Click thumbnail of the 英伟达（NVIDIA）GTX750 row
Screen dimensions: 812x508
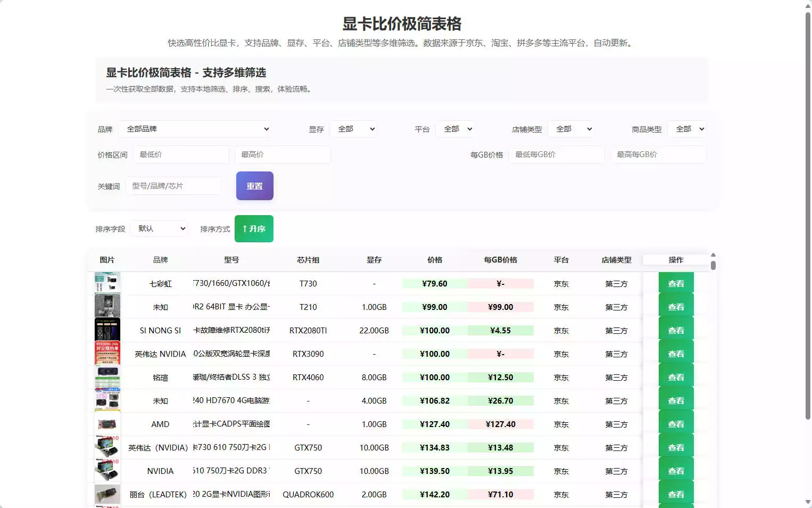[x=107, y=447]
